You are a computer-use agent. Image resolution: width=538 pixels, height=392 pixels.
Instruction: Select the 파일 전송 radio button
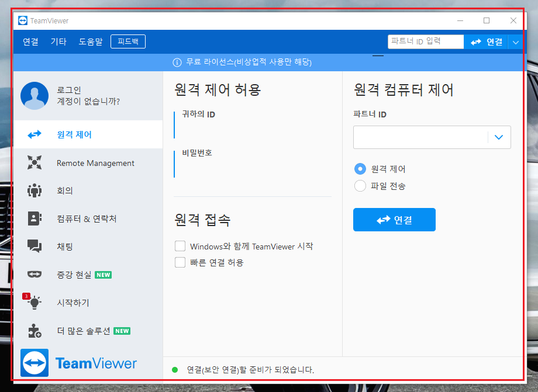pyautogui.click(x=360, y=186)
